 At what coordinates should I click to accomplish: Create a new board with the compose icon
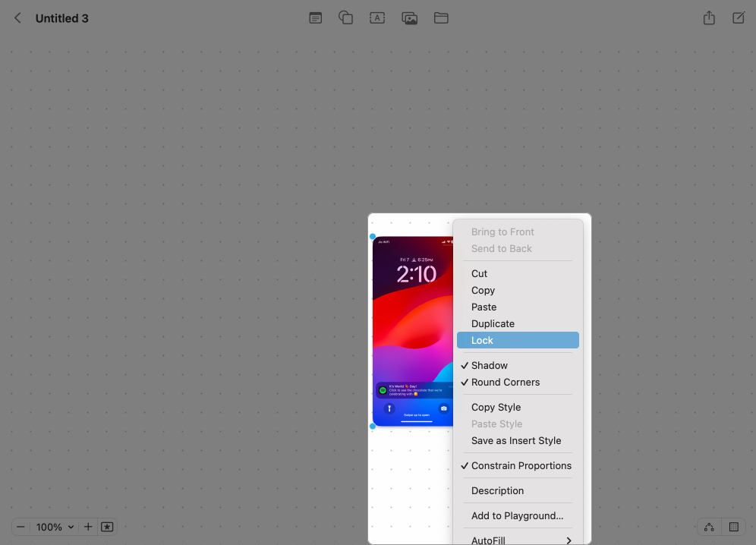[x=739, y=18]
